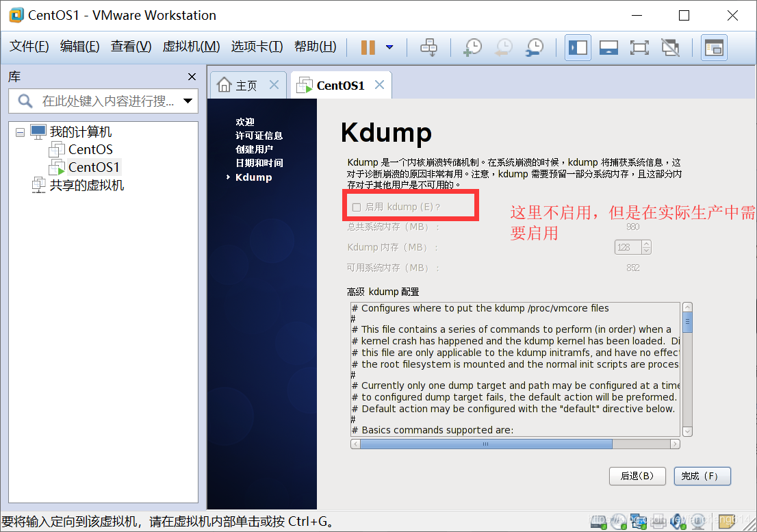Open the 编辑(E) menu

pyautogui.click(x=79, y=47)
